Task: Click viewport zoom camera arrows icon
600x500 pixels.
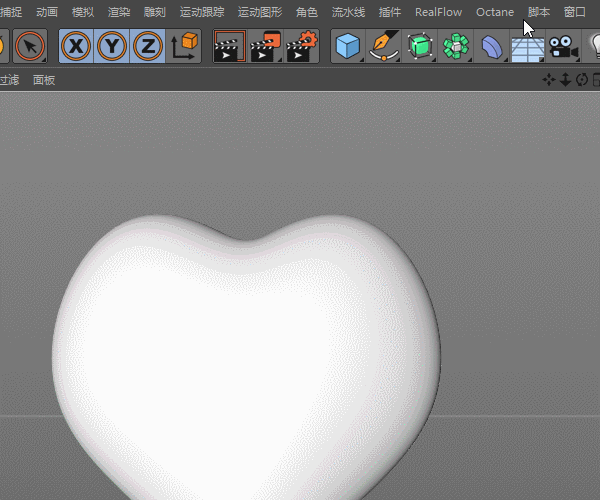Action: tap(565, 80)
